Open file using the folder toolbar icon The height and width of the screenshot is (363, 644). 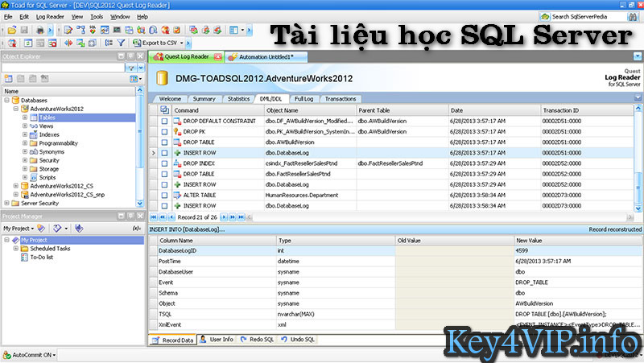click(12, 30)
